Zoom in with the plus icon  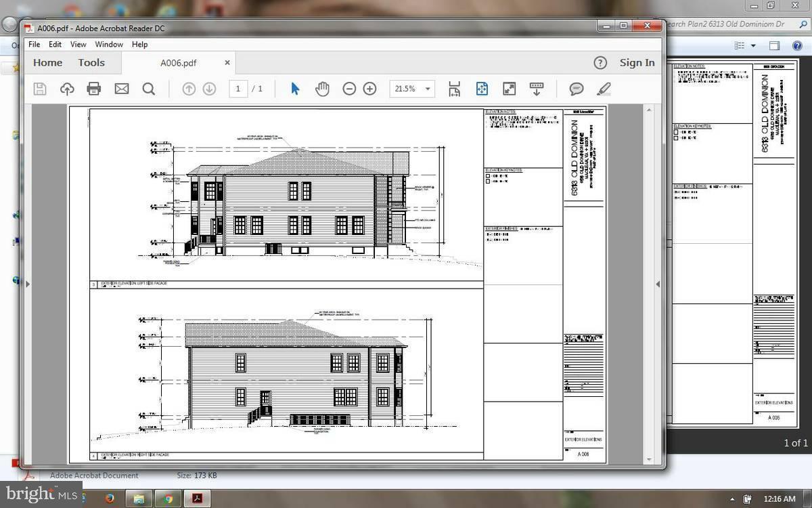click(370, 89)
